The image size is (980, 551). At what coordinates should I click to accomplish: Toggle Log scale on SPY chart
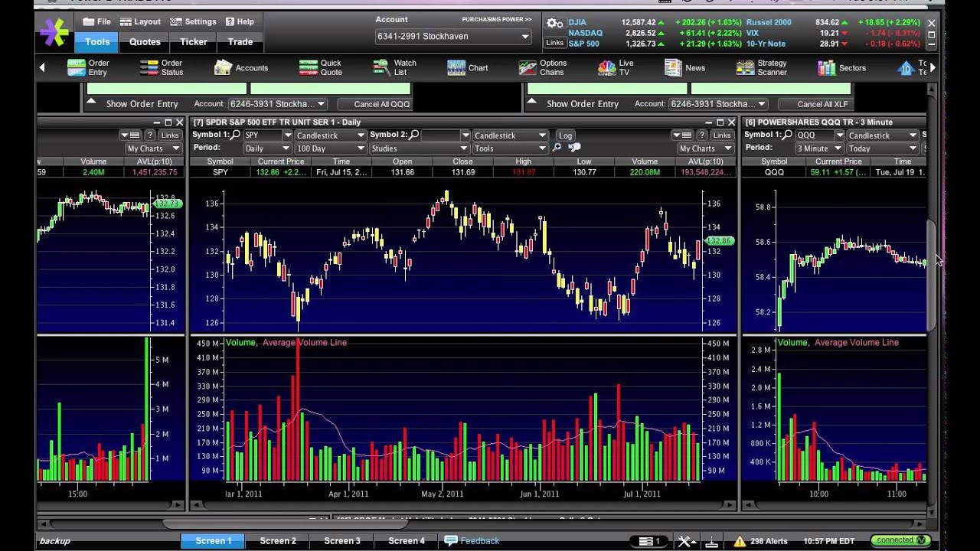(x=565, y=135)
